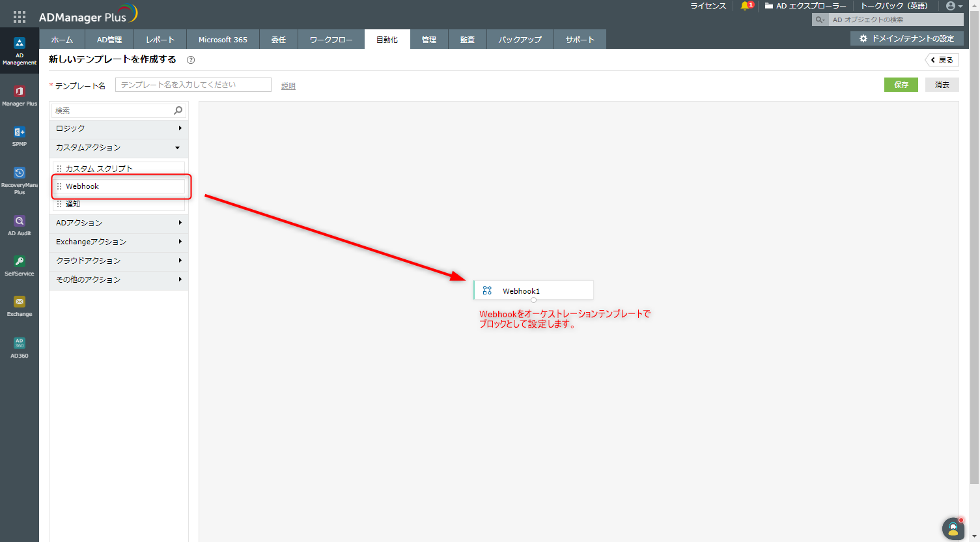Switch to the 管理 tab

click(x=429, y=40)
